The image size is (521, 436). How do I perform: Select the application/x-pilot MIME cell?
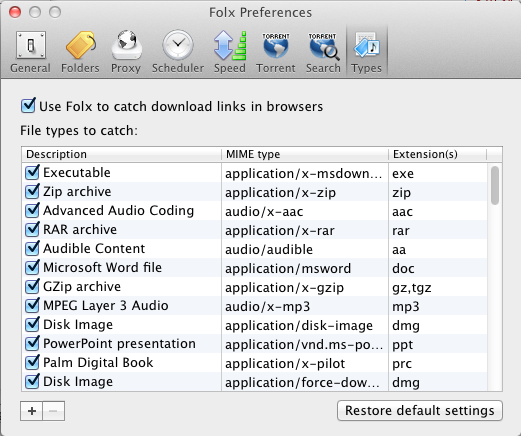coord(305,363)
